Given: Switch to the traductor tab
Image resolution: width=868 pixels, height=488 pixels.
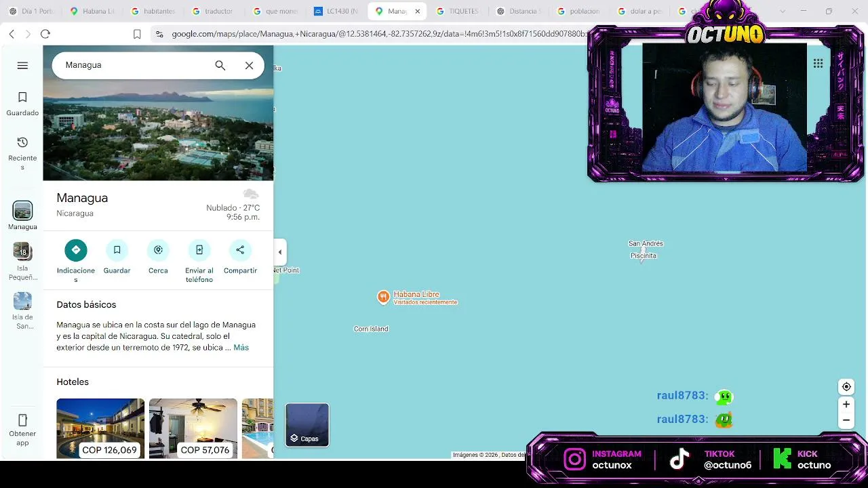Looking at the screenshot, I should tap(214, 12).
